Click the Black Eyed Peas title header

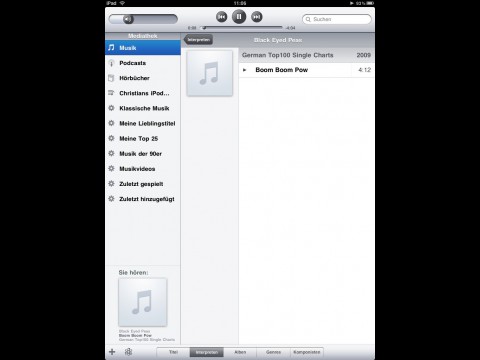click(278, 40)
